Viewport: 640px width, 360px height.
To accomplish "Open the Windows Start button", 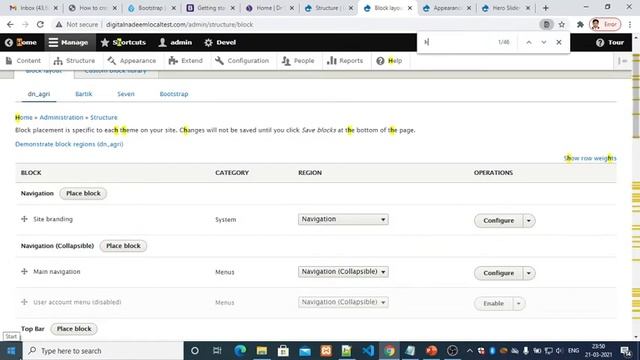I will [x=11, y=351].
